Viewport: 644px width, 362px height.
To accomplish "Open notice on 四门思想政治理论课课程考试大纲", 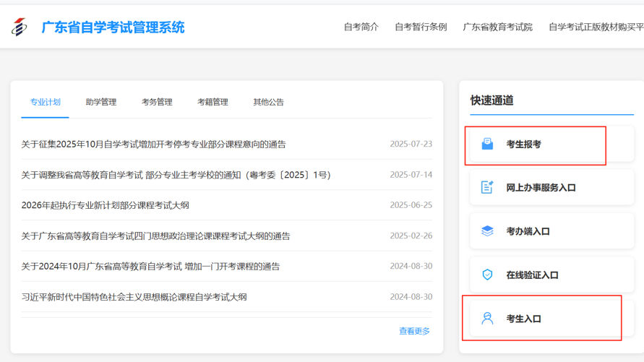I will click(155, 236).
